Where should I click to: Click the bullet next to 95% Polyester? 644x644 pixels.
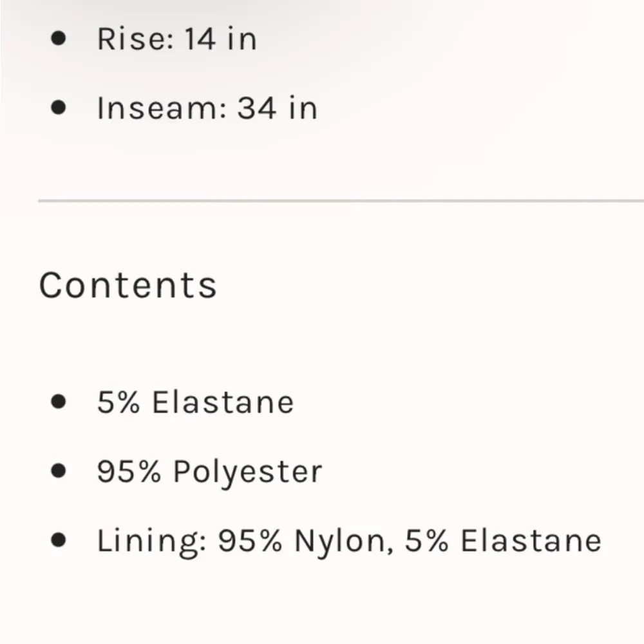59,471
